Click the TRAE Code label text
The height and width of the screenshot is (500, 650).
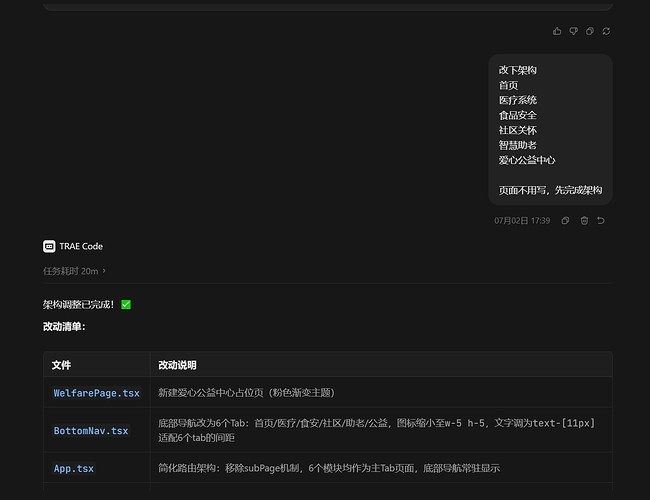click(x=81, y=246)
